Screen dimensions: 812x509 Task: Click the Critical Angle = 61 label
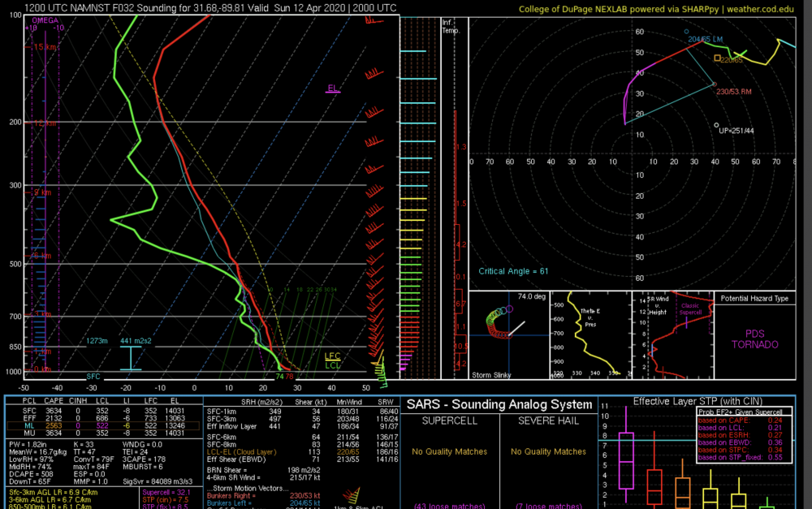[x=513, y=271]
